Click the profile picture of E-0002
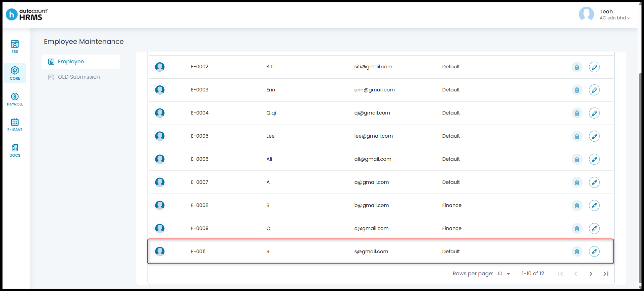 click(x=160, y=67)
